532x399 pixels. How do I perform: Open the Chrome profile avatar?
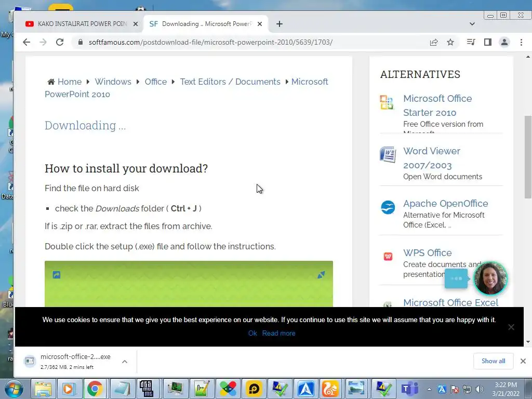(x=504, y=42)
